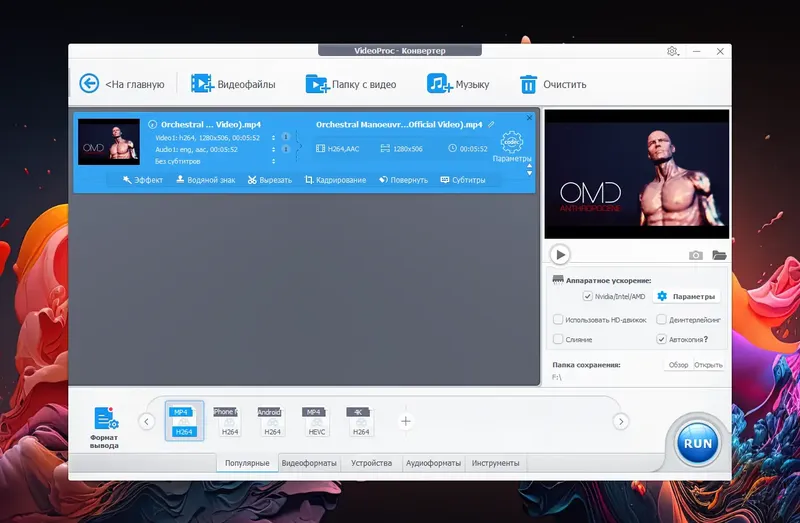This screenshot has width=800, height=523.
Task: Switch to Аудиоформаты tab
Action: [433, 463]
